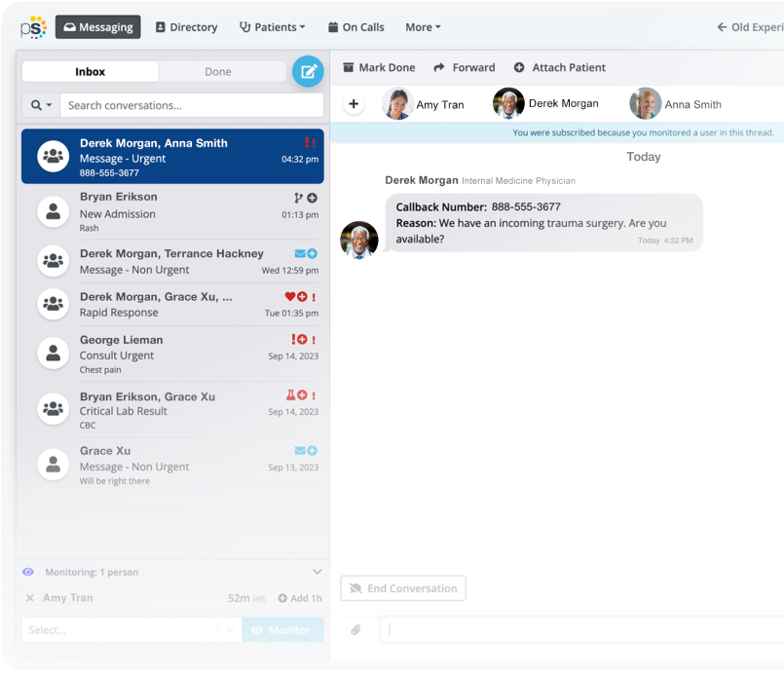Click Amy Tran's participant photo
Image resolution: width=784 pixels, height=673 pixels.
(x=397, y=104)
